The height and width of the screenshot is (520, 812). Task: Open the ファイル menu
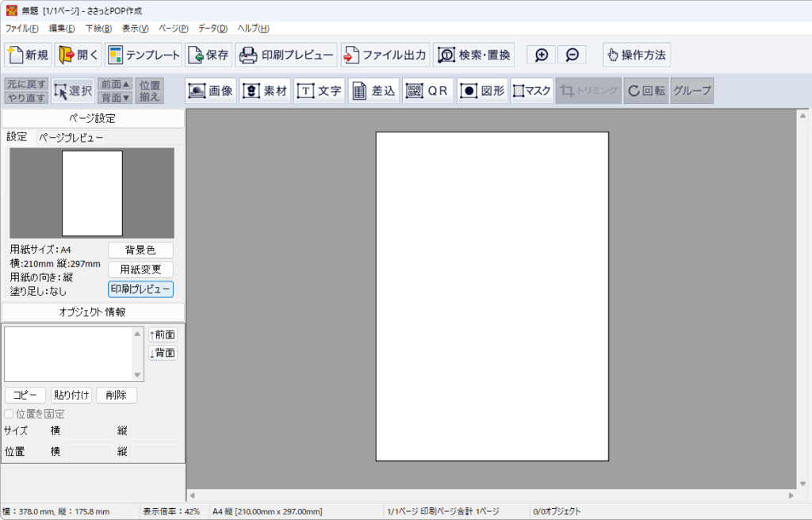coord(21,29)
